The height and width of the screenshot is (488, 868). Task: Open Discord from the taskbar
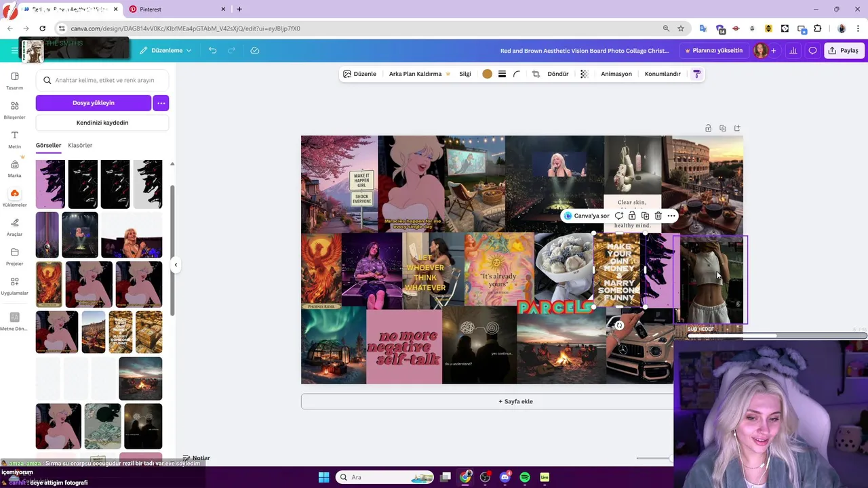[505, 477]
